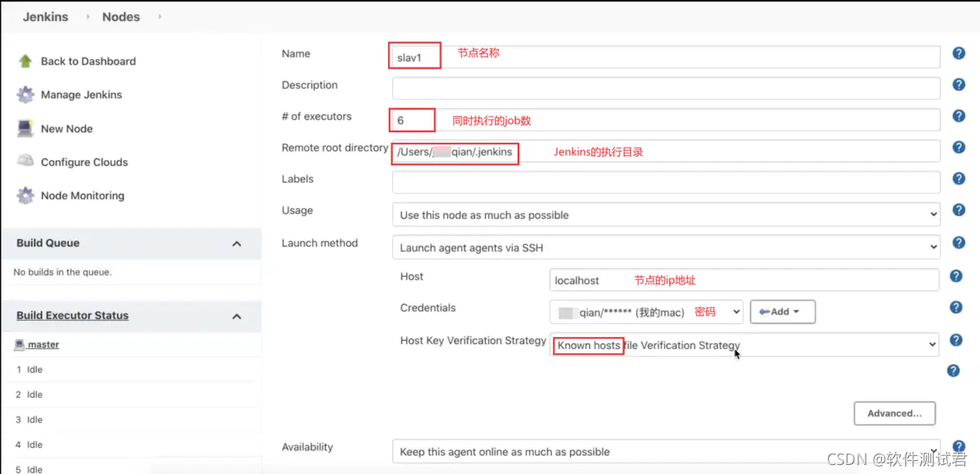Click into the Name input field
This screenshot has height=474, width=980.
point(666,56)
